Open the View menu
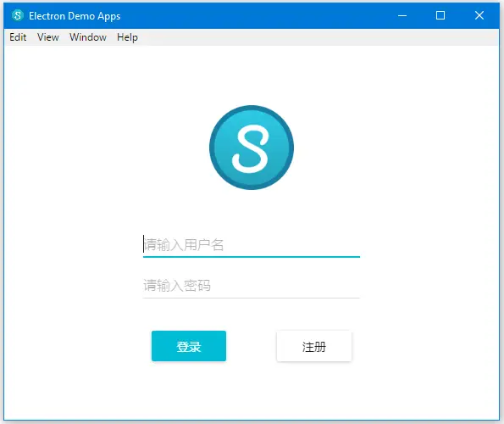 tap(48, 37)
